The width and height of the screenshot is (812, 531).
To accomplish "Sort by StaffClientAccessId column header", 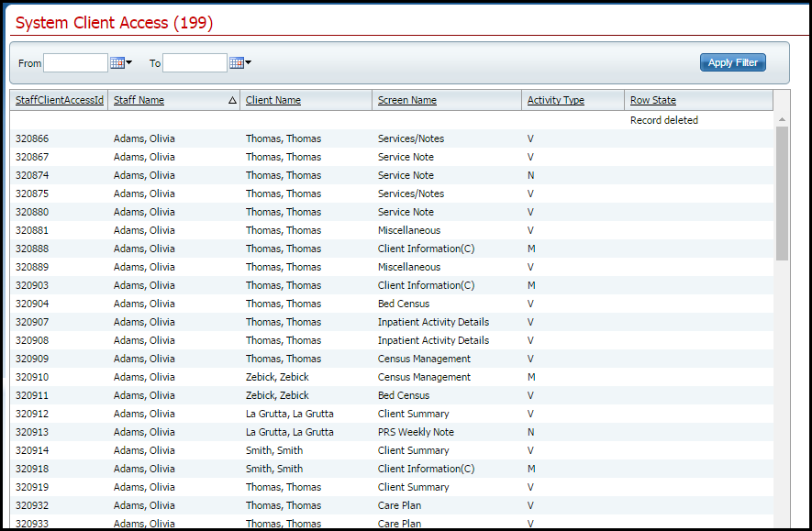I will [x=60, y=101].
